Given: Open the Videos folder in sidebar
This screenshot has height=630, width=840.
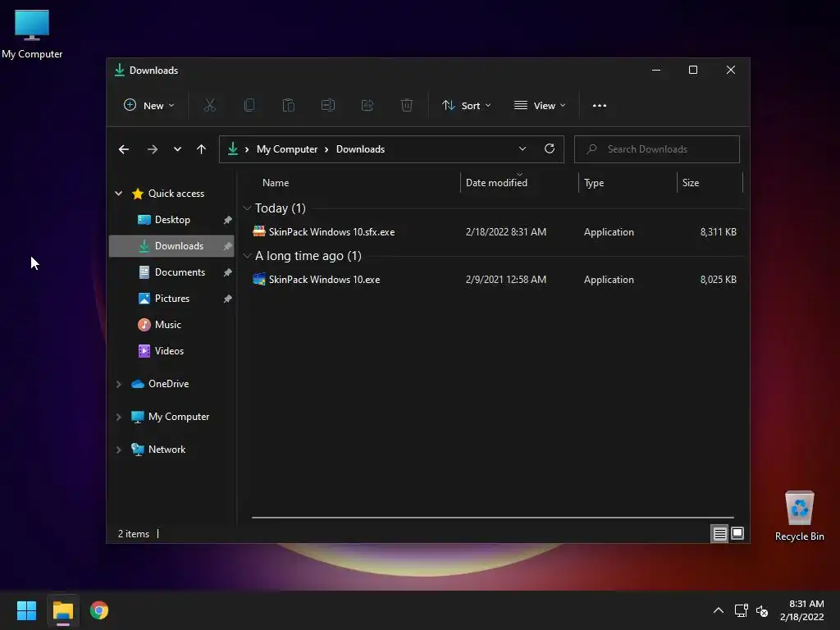Looking at the screenshot, I should coord(169,351).
